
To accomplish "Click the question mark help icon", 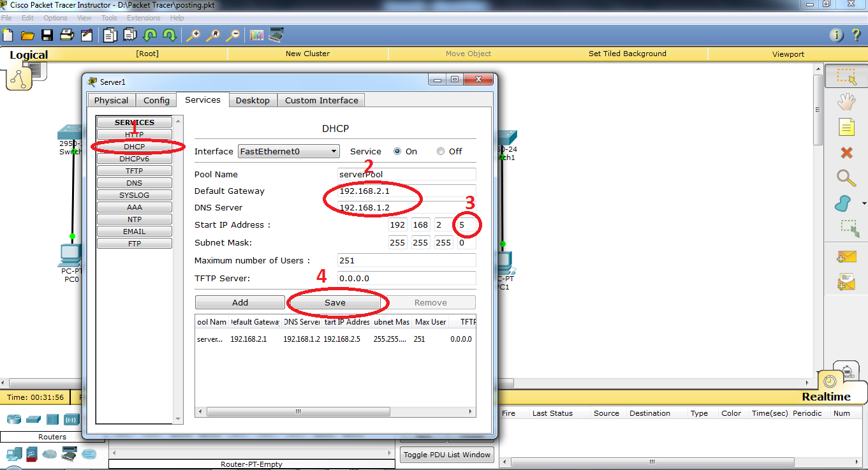I will coord(857,35).
